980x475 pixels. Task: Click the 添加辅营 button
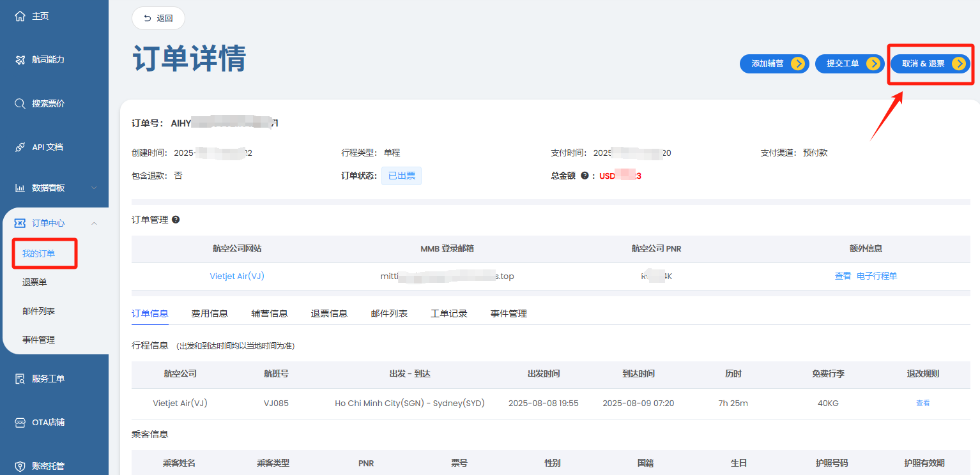click(x=774, y=64)
